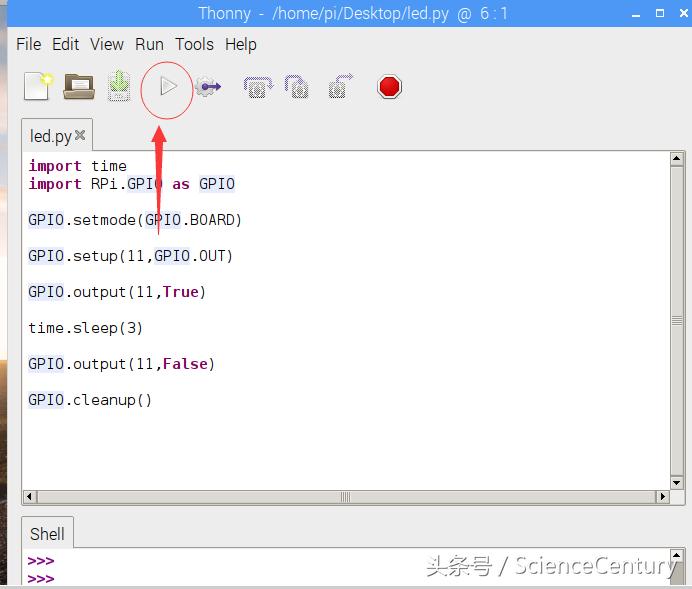This screenshot has height=589, width=692.
Task: Step out using the toolbar icon
Action: click(340, 86)
